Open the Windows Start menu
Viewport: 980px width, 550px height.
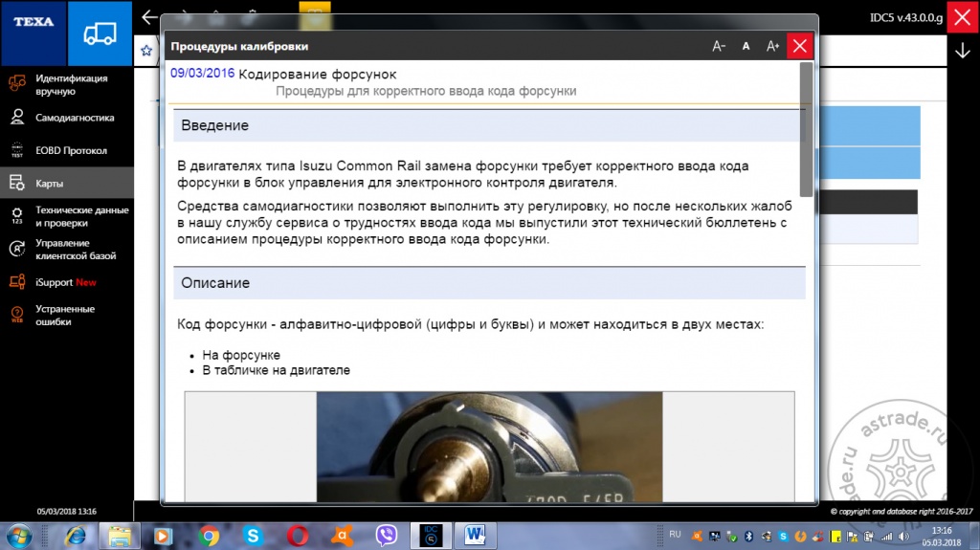pyautogui.click(x=19, y=537)
